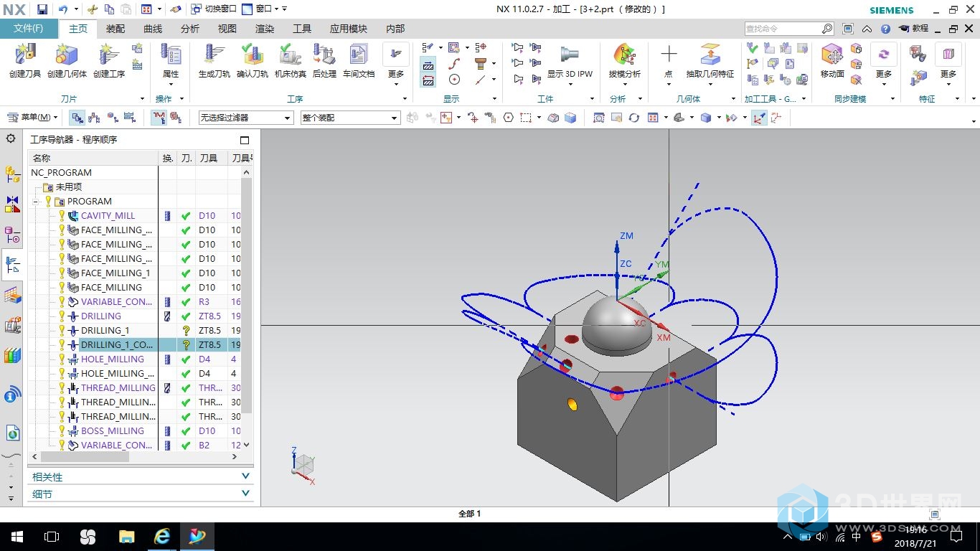Open Internet Explorer from taskbar
The width and height of the screenshot is (980, 551).
tap(162, 537)
